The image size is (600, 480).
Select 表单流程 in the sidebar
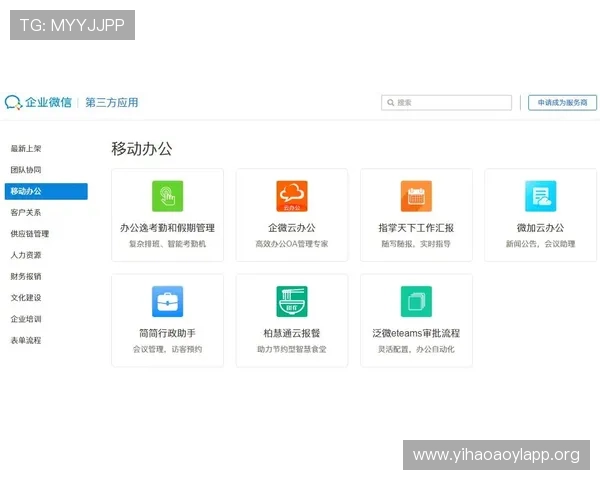[x=26, y=340]
